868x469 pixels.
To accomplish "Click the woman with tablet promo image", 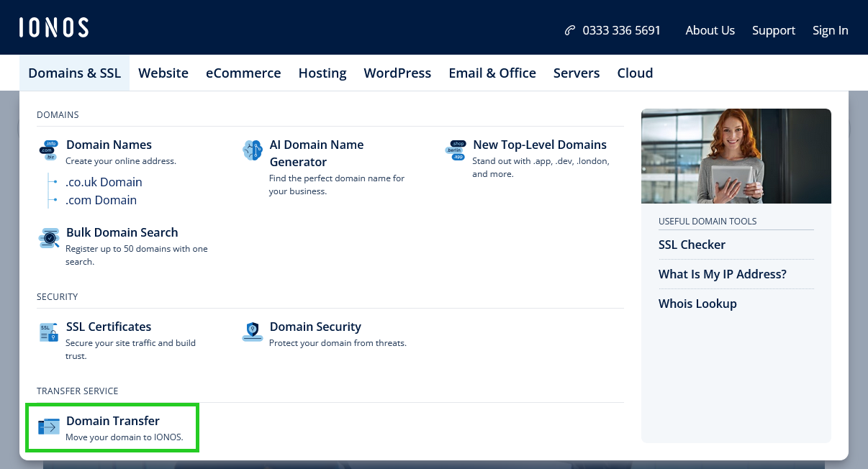I will coord(736,156).
